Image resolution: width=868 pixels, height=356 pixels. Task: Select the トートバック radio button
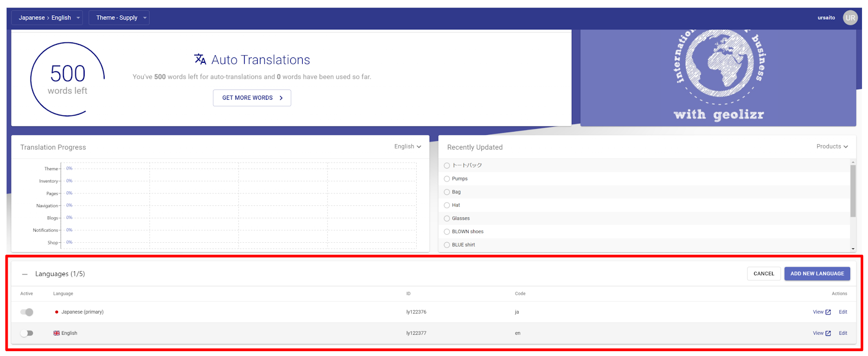447,166
